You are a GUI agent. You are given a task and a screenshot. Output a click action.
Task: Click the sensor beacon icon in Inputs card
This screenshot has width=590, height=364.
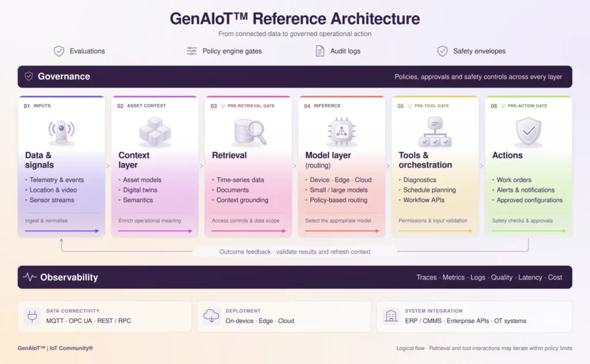tap(61, 131)
